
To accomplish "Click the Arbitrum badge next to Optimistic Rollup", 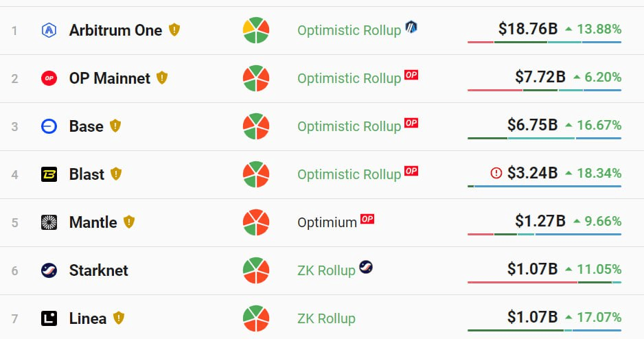I will 411,27.
